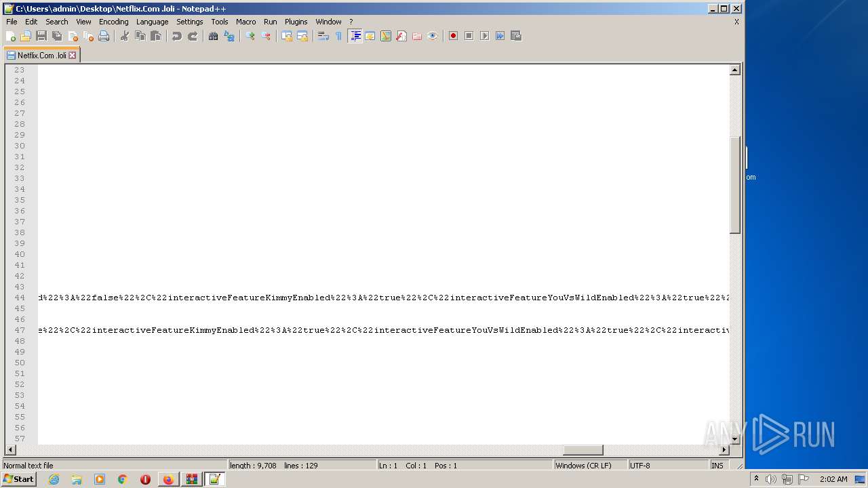
Task: Toggle synchronize vertical scrolling
Action: tap(287, 36)
